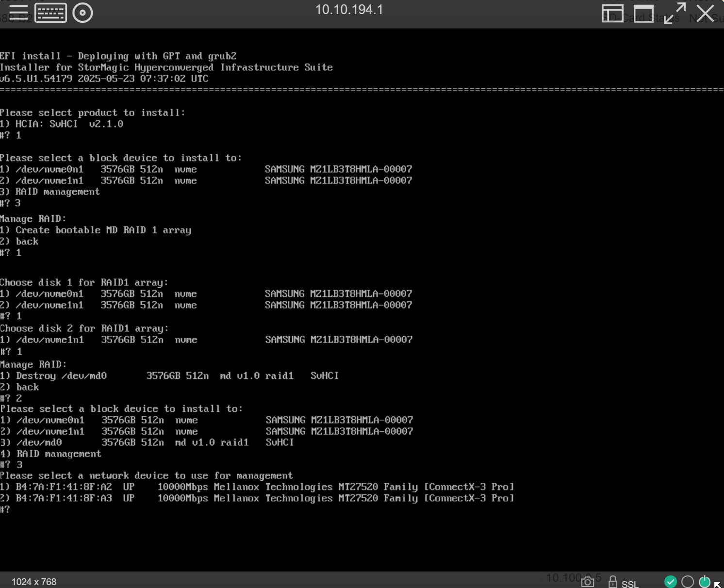Toggle the UID circle indicator
The height and width of the screenshot is (588, 724).
tap(688, 581)
